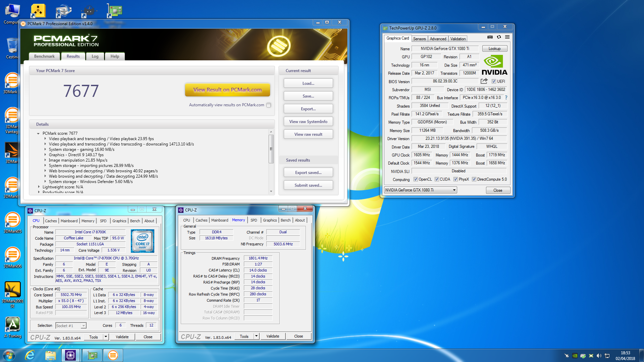Open the GPU-Z hamburger menu
This screenshot has height=362, width=644.
pyautogui.click(x=507, y=37)
